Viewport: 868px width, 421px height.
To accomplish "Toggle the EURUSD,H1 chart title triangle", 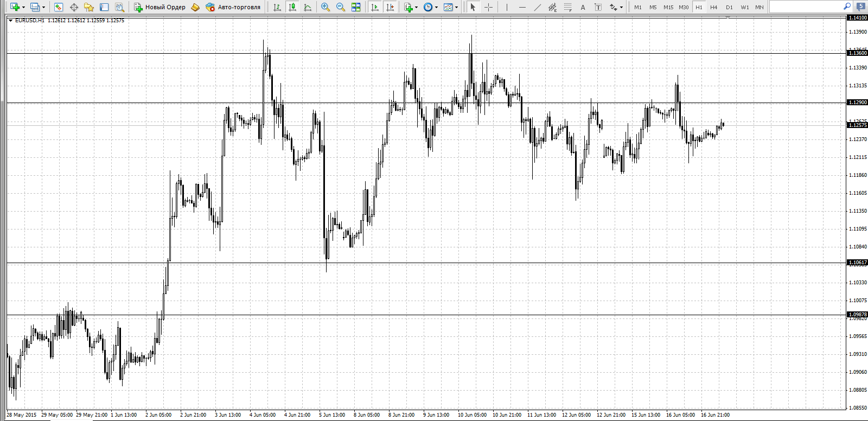I will (10, 21).
